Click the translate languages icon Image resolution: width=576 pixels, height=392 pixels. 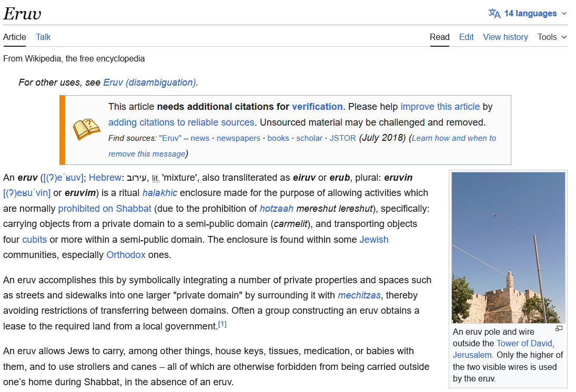tap(494, 14)
